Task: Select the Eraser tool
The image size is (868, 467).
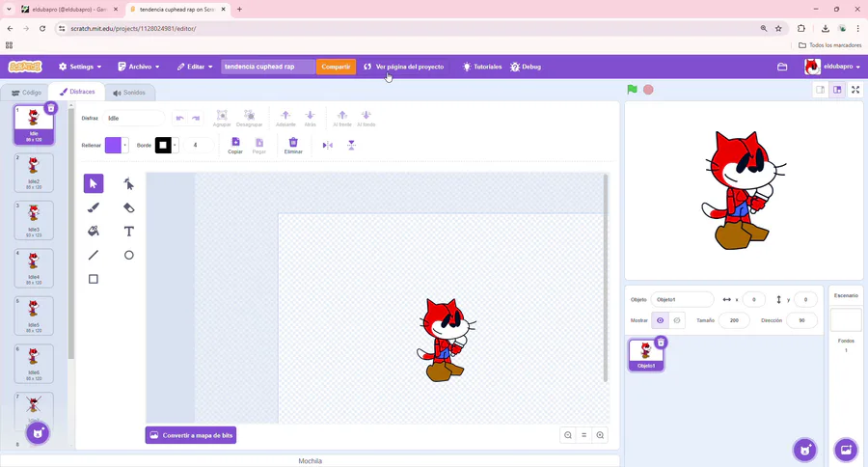Action: [x=128, y=207]
